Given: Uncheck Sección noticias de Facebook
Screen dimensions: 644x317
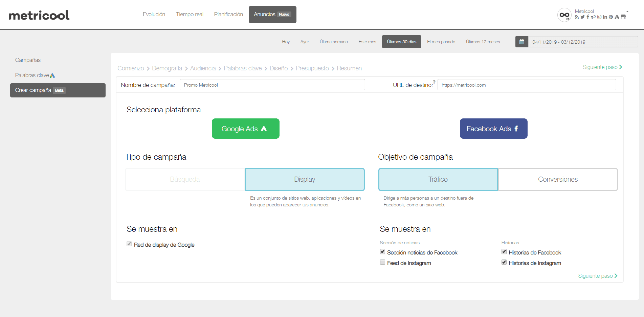Looking at the screenshot, I should 382,252.
